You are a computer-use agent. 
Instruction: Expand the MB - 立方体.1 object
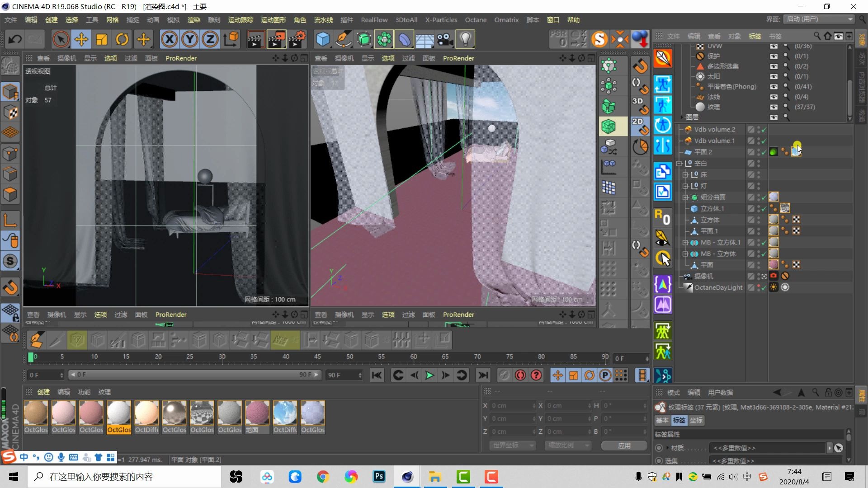coord(685,243)
